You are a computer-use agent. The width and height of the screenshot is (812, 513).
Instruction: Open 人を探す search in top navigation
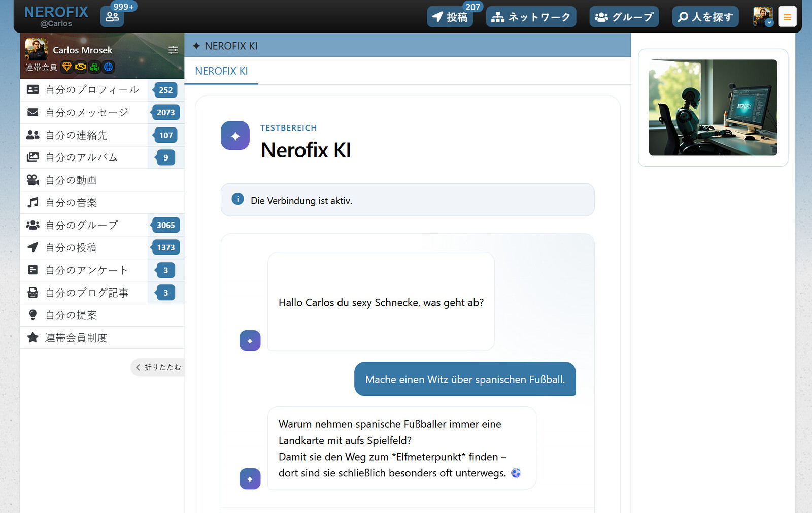point(705,17)
